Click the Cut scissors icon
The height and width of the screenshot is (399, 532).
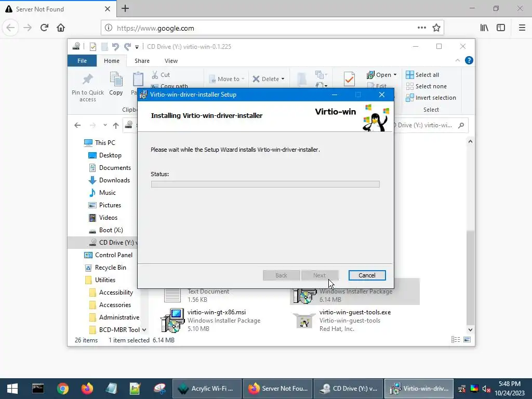tap(155, 75)
